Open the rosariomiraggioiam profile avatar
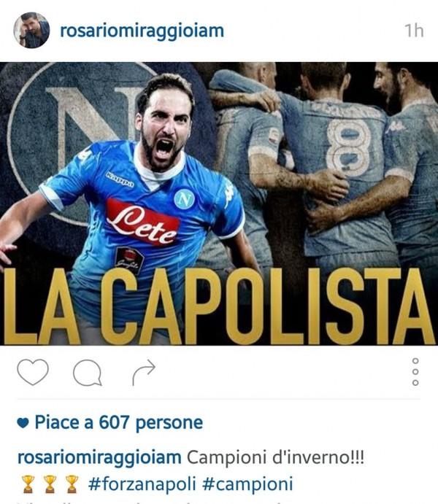This screenshot has height=504, width=438. [x=31, y=30]
